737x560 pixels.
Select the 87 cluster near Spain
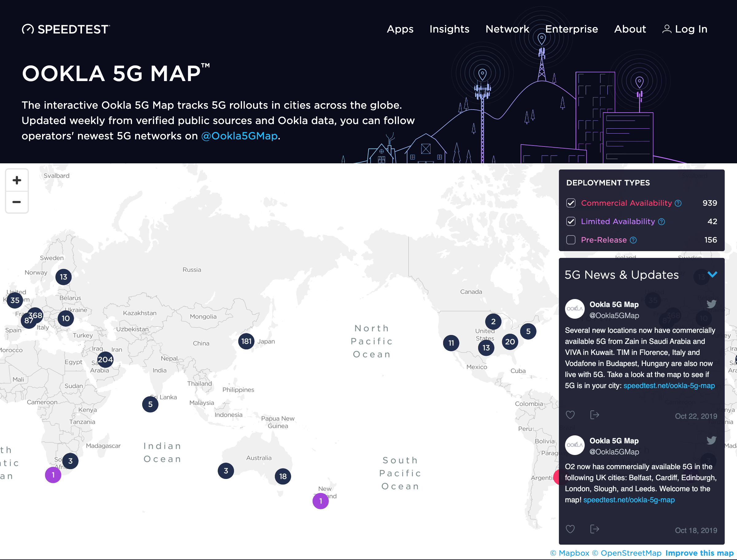coord(28,321)
